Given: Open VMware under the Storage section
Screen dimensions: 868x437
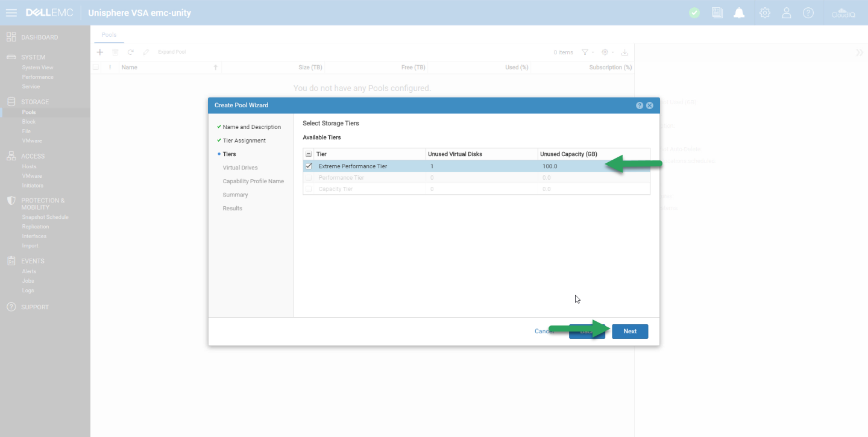Looking at the screenshot, I should pyautogui.click(x=32, y=141).
